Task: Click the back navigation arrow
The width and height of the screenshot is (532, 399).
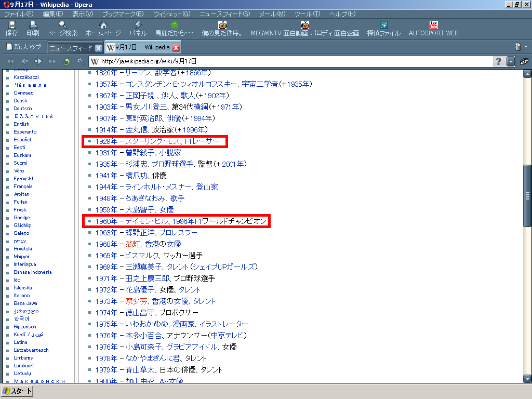Action: click(x=24, y=61)
